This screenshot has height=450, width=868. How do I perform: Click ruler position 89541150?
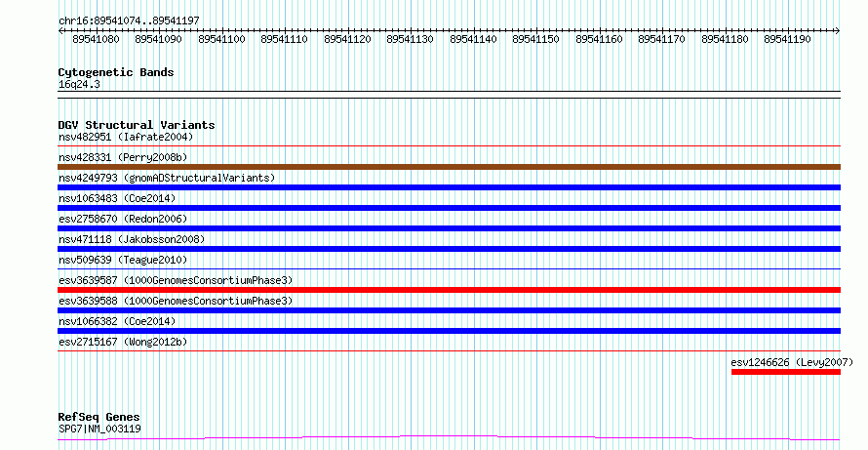[535, 39]
